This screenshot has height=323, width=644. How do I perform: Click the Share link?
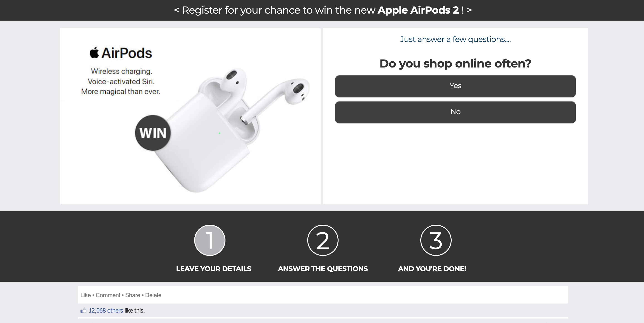pos(133,295)
